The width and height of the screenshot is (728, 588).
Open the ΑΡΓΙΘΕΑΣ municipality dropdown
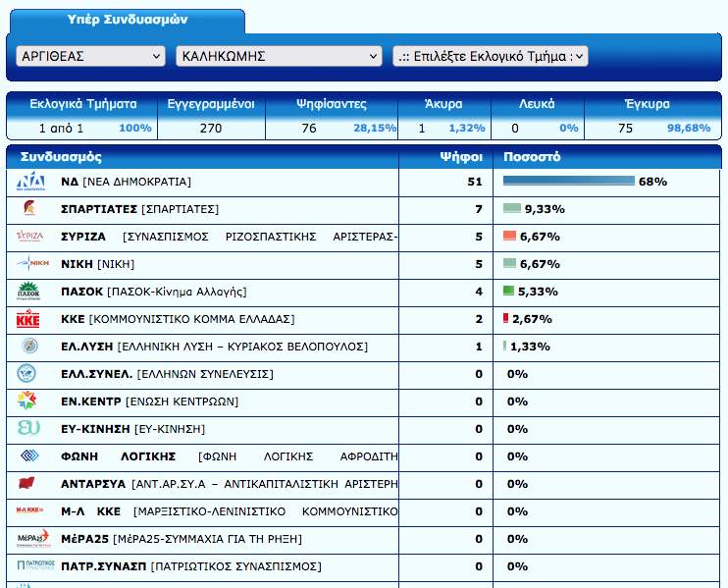click(x=91, y=57)
